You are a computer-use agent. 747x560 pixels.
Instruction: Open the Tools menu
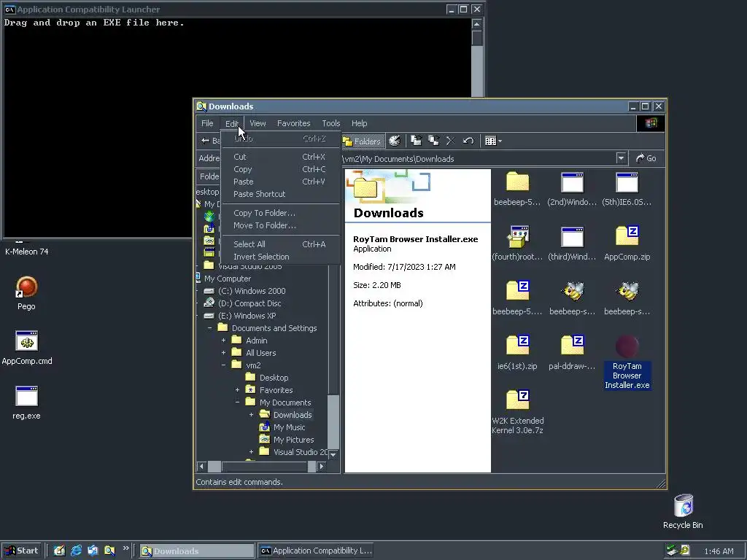[x=330, y=123]
